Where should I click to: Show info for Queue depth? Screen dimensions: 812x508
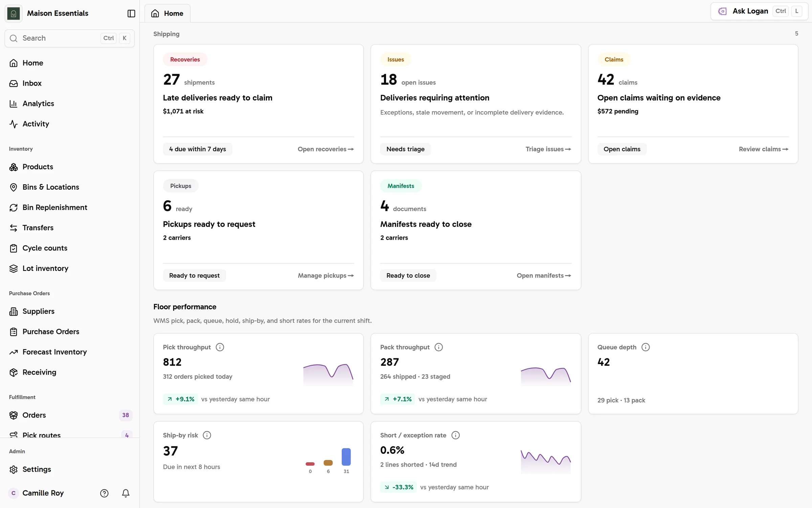pos(646,347)
